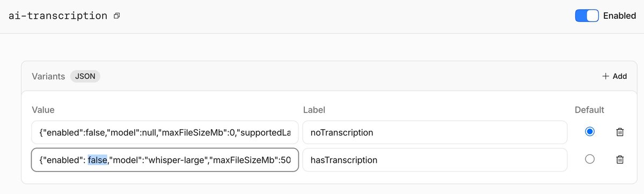Click the plus icon beside Add

point(606,77)
